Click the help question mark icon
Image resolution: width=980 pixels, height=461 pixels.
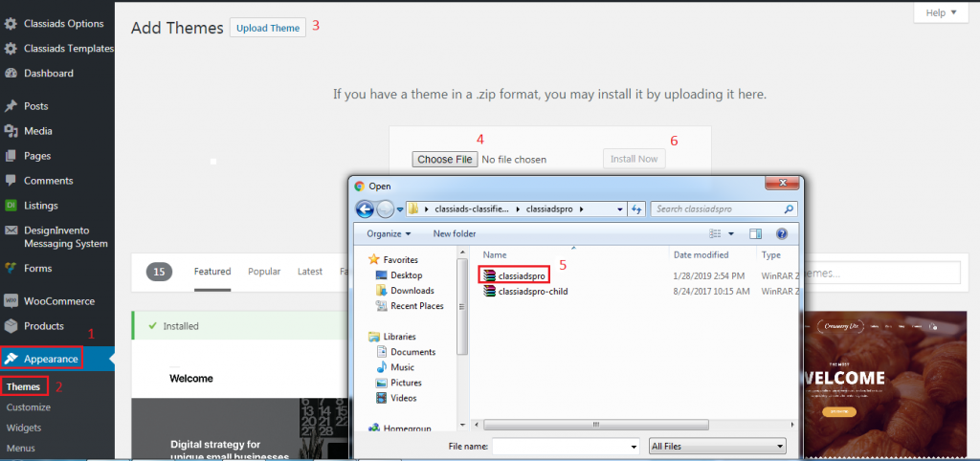(x=781, y=233)
